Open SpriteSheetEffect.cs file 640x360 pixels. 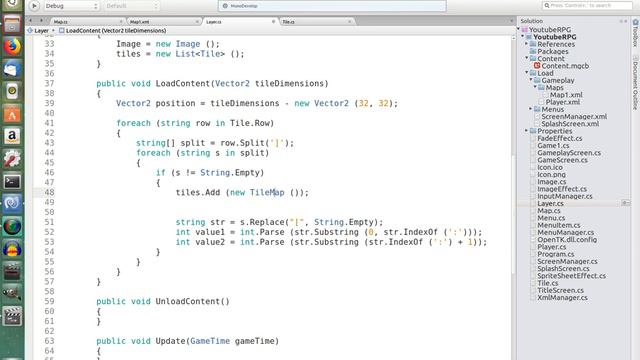click(571, 276)
